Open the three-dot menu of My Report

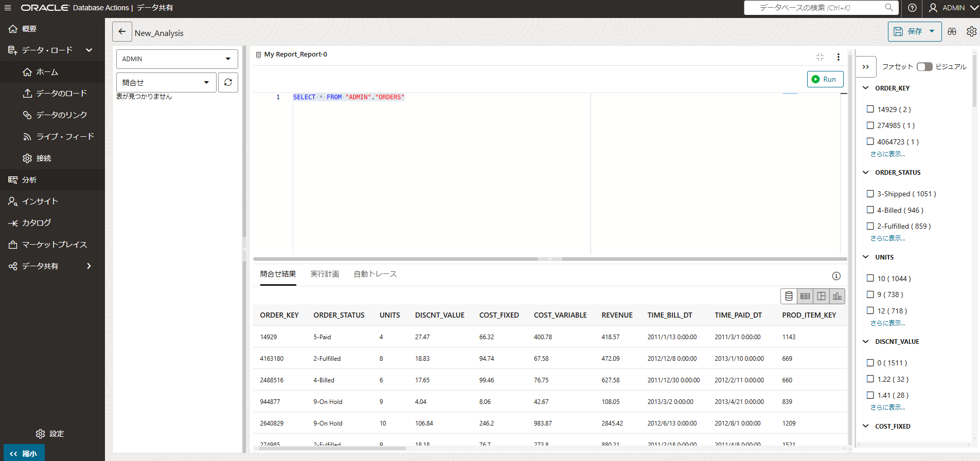pyautogui.click(x=838, y=57)
